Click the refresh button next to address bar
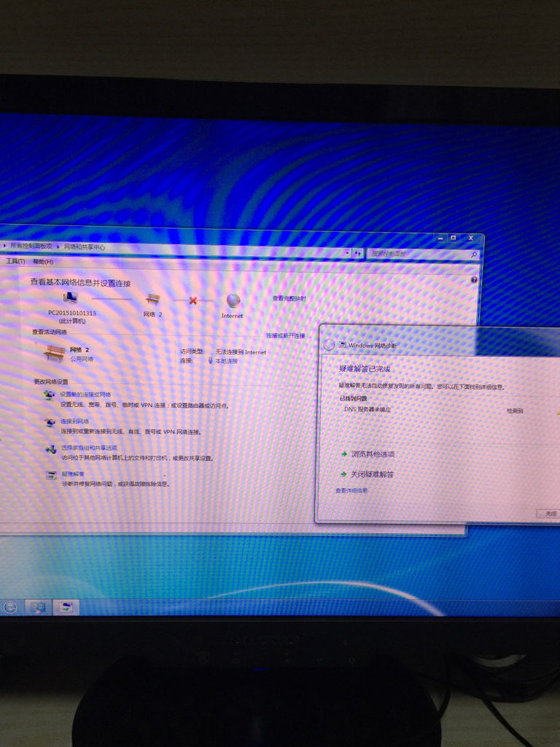This screenshot has height=747, width=560. (x=357, y=254)
